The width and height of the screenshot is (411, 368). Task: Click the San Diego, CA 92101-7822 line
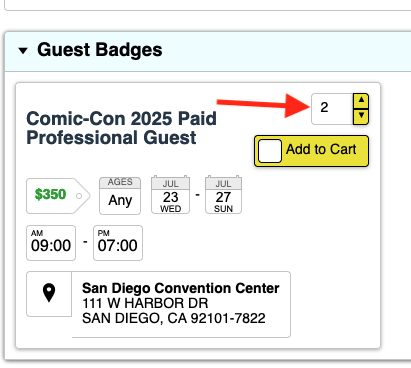point(174,318)
